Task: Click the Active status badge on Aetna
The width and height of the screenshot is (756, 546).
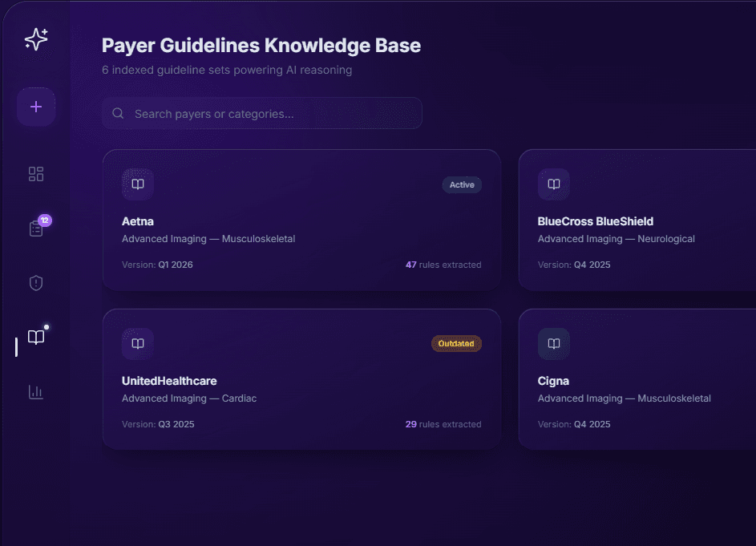Action: pyautogui.click(x=462, y=184)
